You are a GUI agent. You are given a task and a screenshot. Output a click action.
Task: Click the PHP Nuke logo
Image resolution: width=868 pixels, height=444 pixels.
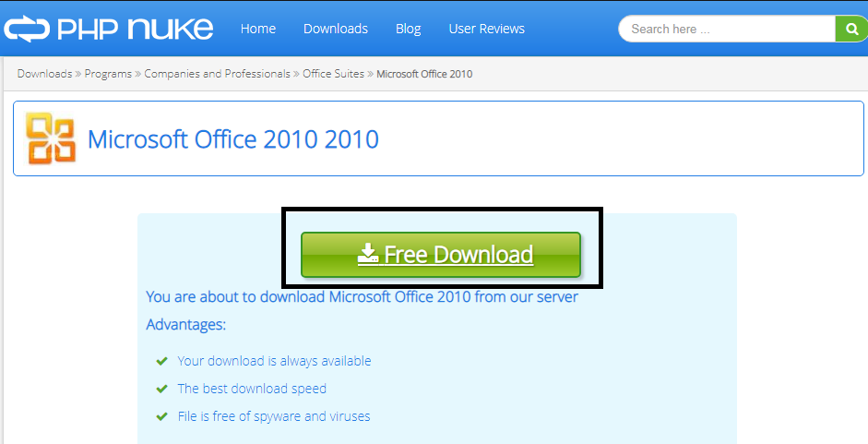tap(109, 29)
